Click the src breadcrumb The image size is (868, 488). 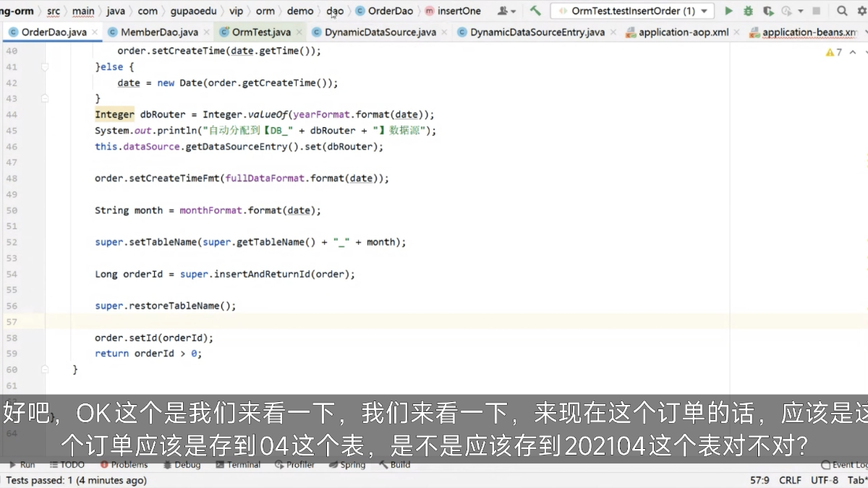tap(54, 11)
